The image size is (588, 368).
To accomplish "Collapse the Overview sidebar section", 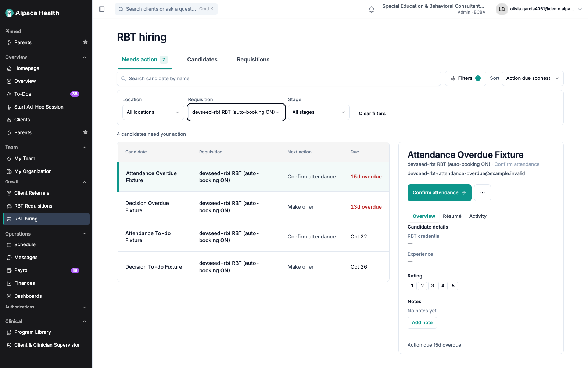I will pos(85,57).
